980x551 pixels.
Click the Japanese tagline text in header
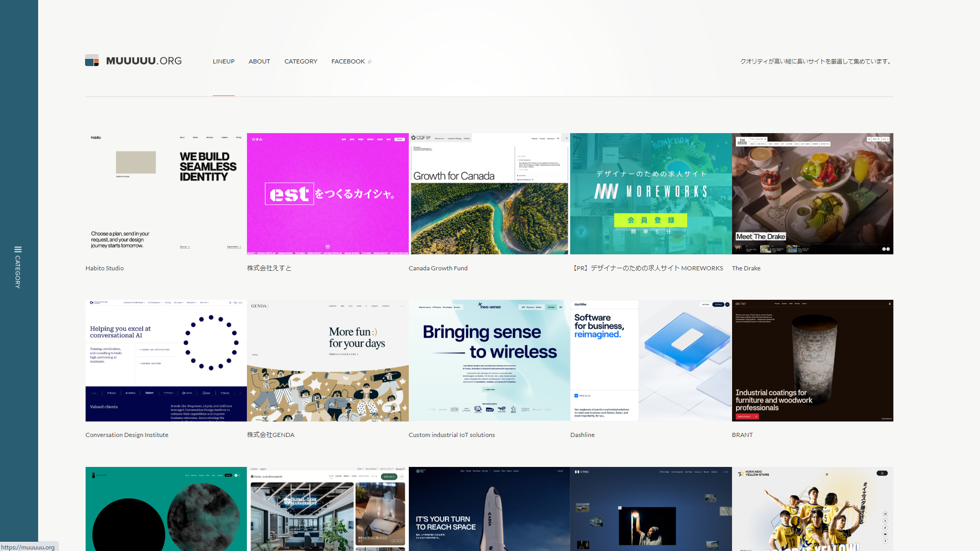tap(817, 61)
